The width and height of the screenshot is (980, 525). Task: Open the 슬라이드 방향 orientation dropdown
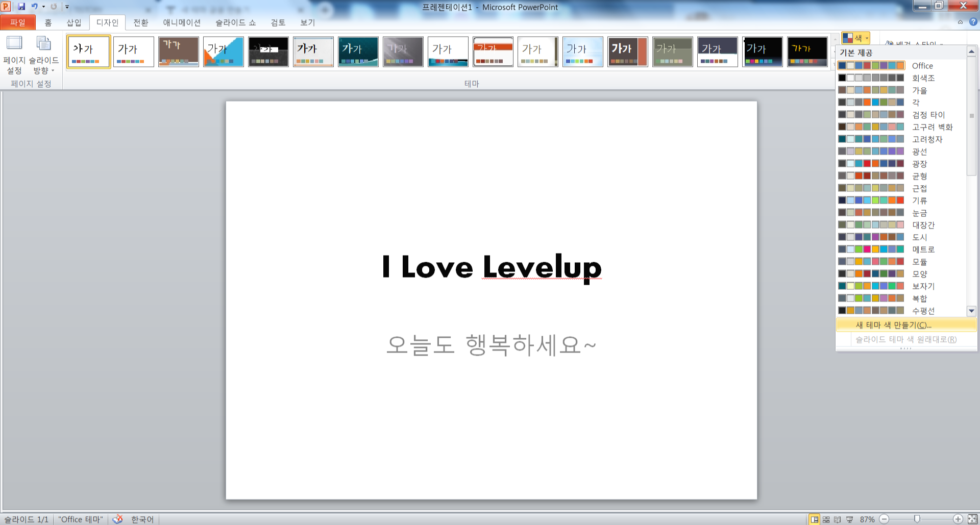(44, 55)
